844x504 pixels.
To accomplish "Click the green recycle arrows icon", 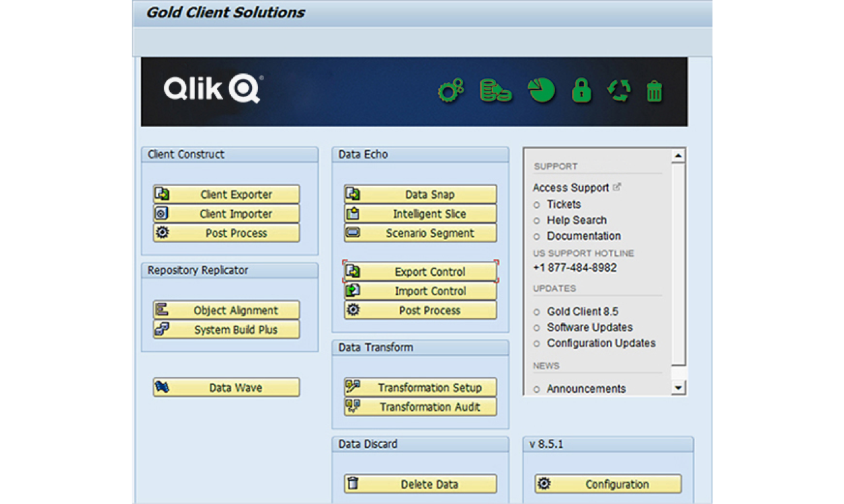I will coord(619,91).
